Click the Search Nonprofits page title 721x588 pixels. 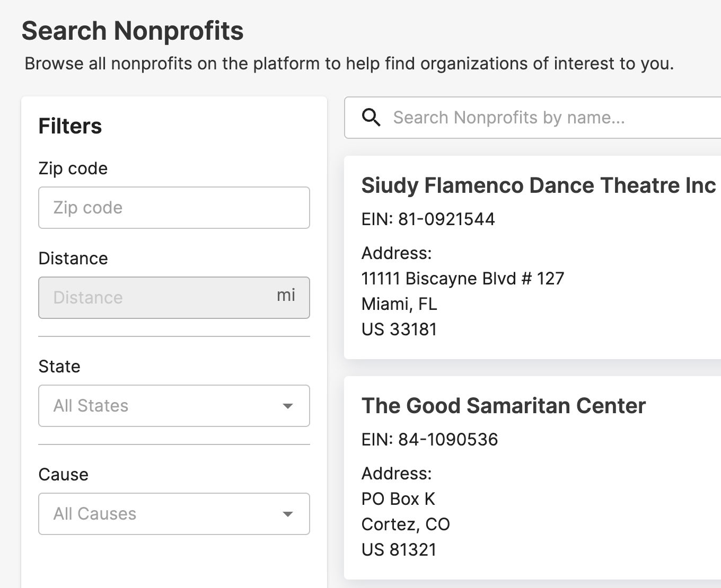pos(133,31)
